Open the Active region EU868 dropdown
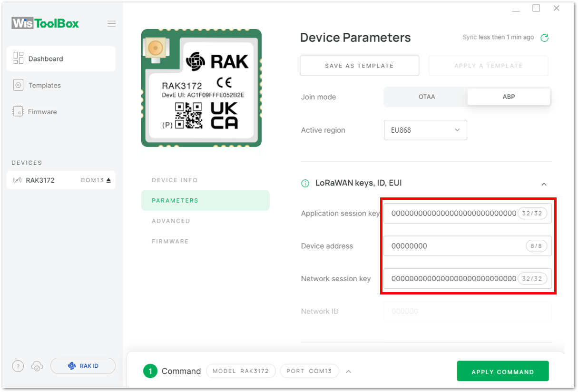The height and width of the screenshot is (392, 578). click(x=425, y=130)
